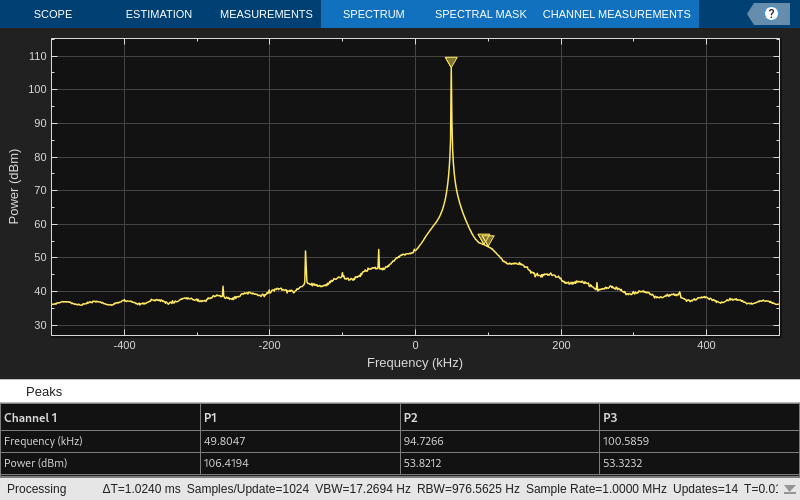Expand status bar overflow arrow

coord(789,489)
